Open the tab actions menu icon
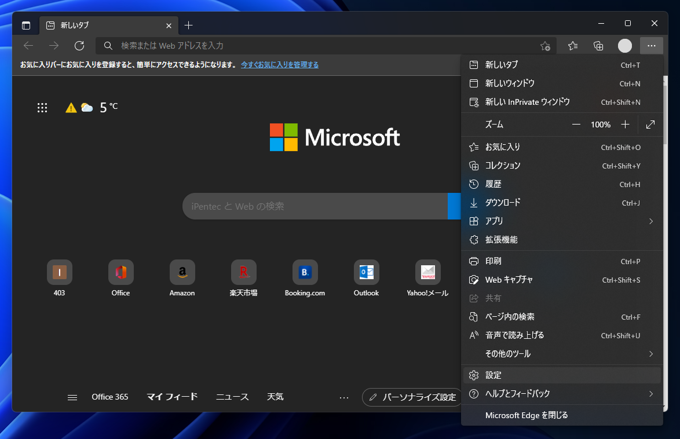The image size is (680, 439). (26, 25)
